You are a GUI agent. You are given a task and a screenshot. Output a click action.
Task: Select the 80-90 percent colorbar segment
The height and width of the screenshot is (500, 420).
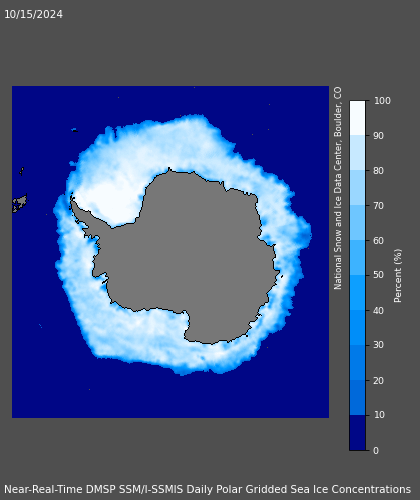(x=357, y=153)
